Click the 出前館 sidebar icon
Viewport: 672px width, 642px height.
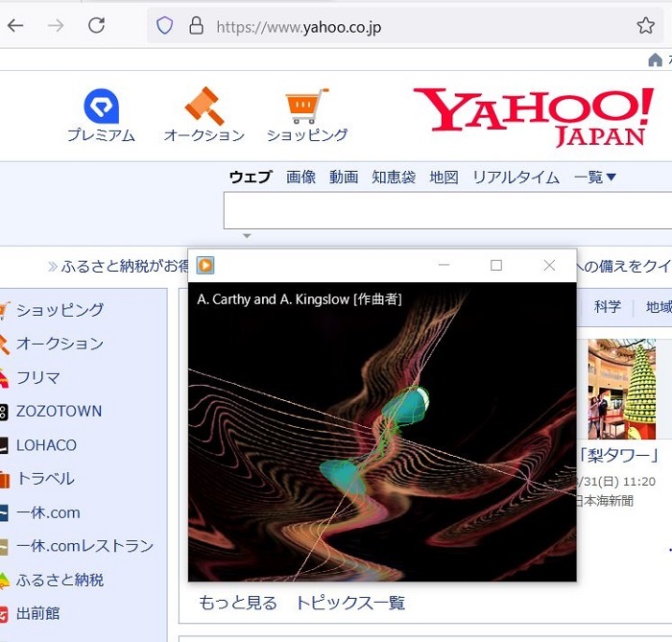tap(4, 614)
